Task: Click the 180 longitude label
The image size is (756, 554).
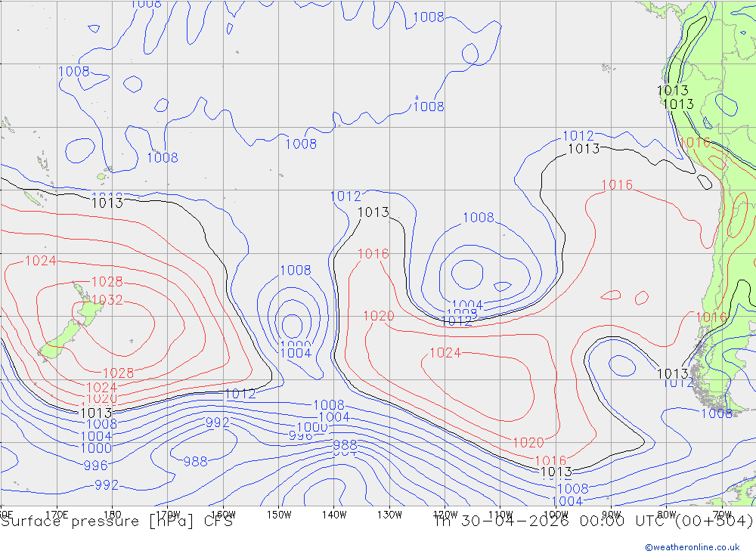Action: point(113,515)
